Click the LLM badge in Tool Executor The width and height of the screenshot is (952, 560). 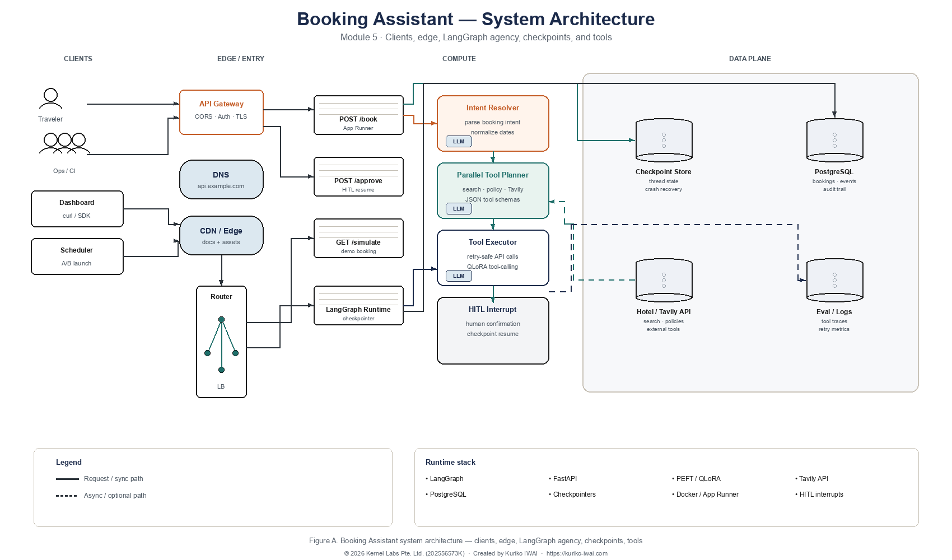[x=459, y=276]
